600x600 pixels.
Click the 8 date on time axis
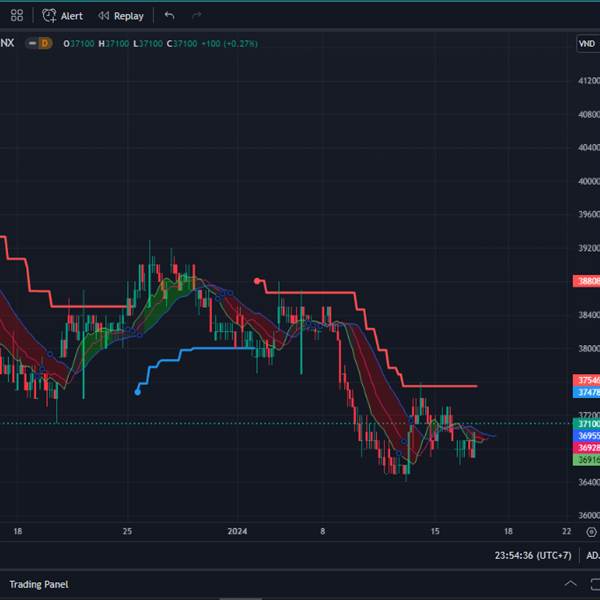pos(323,531)
